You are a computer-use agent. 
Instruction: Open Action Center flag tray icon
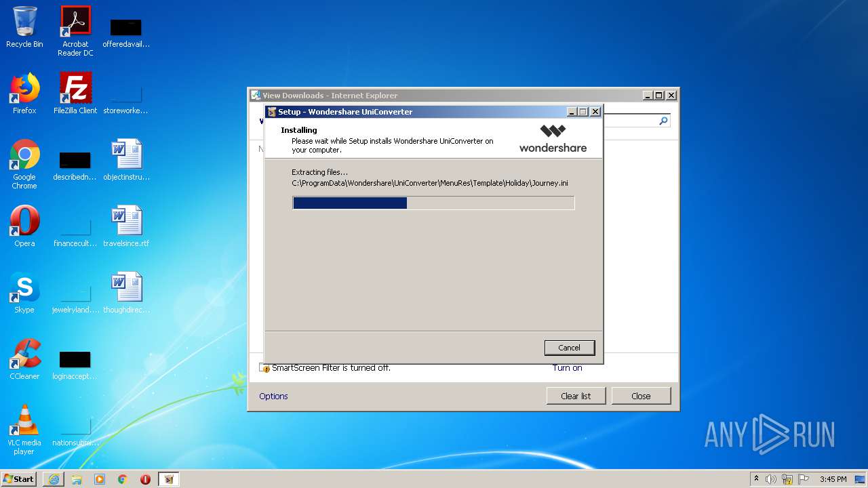click(x=804, y=479)
